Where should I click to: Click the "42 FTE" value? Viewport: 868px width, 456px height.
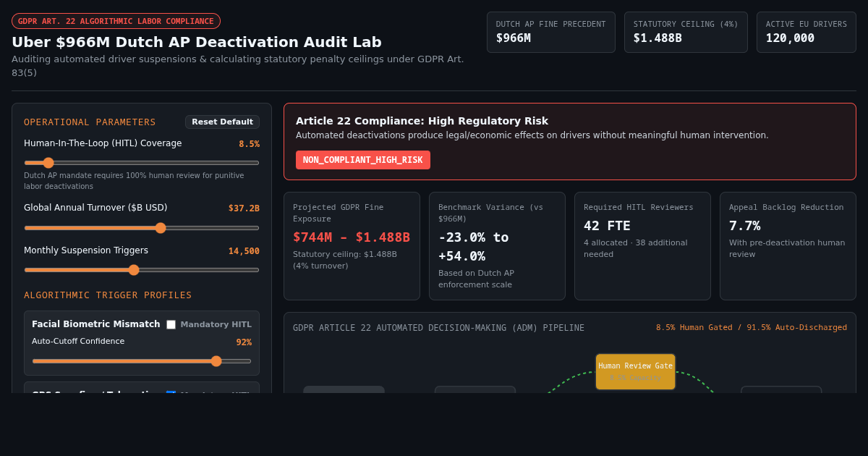click(x=607, y=226)
